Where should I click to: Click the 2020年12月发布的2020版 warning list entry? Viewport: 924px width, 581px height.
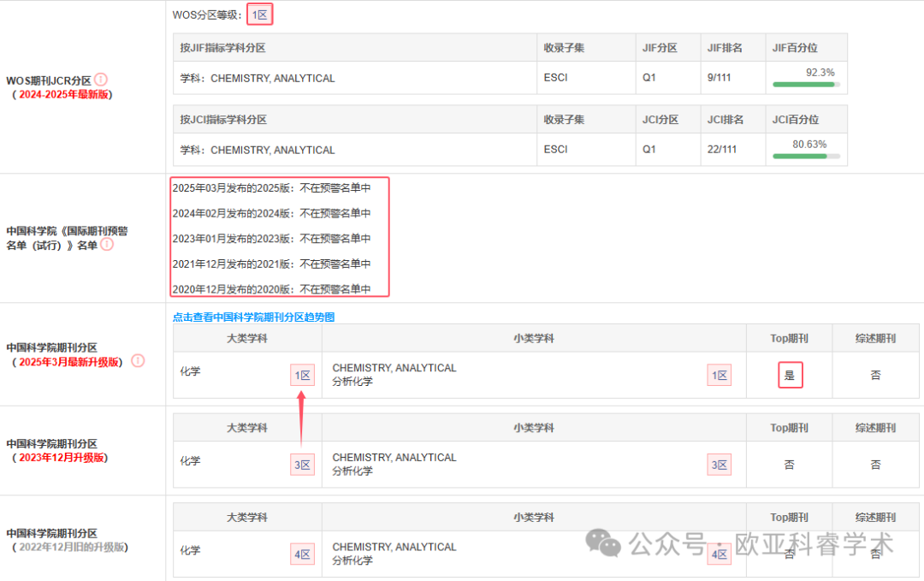(x=272, y=289)
